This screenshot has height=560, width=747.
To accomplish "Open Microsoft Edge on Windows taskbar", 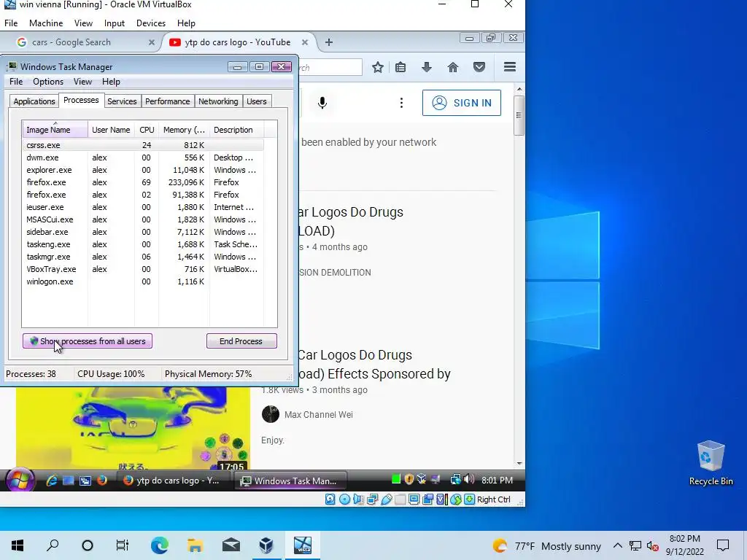I will pos(159,545).
